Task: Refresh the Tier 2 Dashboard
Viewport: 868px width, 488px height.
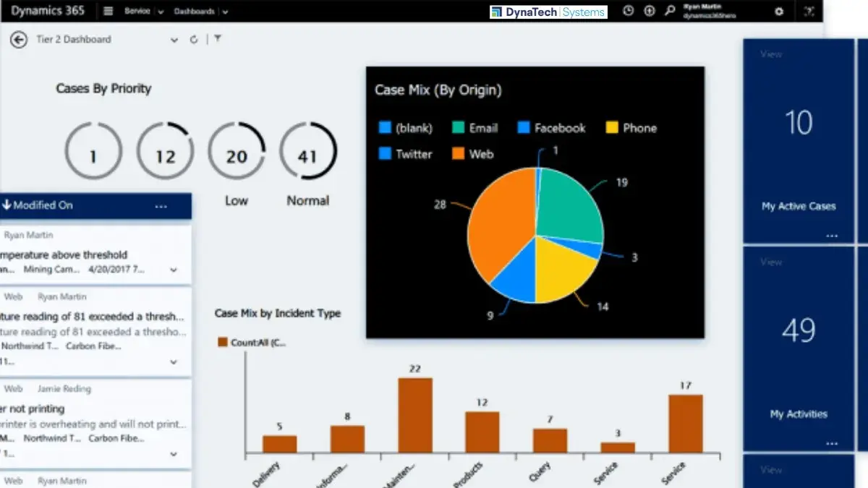Action: click(194, 40)
